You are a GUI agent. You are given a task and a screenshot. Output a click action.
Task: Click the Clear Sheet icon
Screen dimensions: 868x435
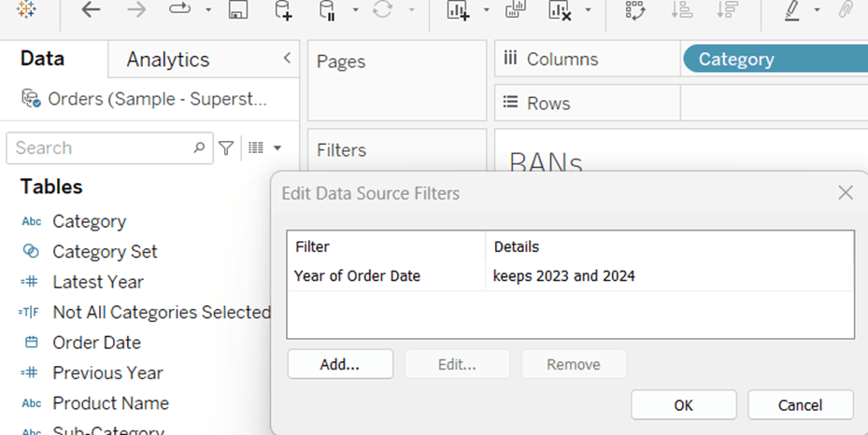[x=559, y=10]
